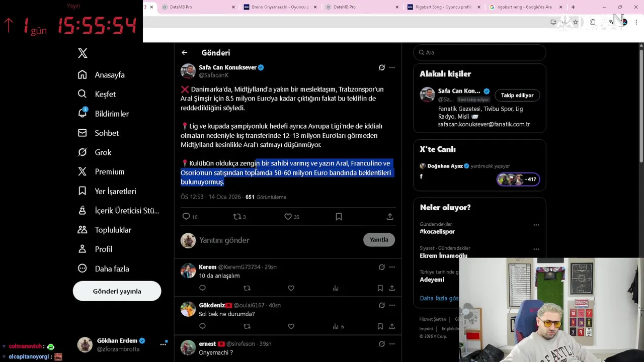Screen dimensions: 644x362
Task: Open options for Ekrem İmamoğlu trend
Action: tap(536, 249)
